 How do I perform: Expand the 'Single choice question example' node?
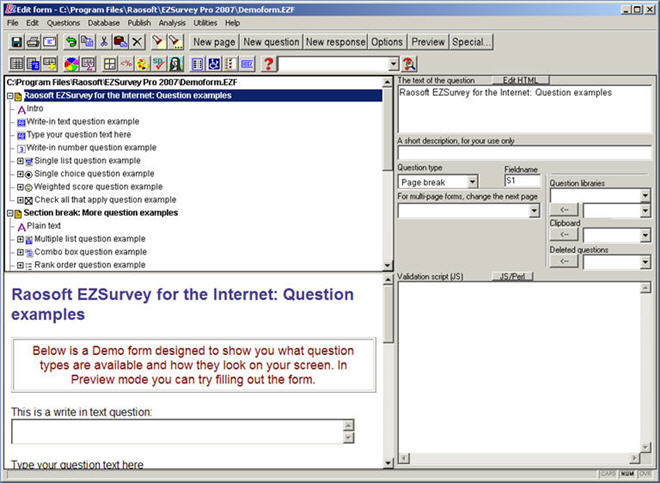20,174
